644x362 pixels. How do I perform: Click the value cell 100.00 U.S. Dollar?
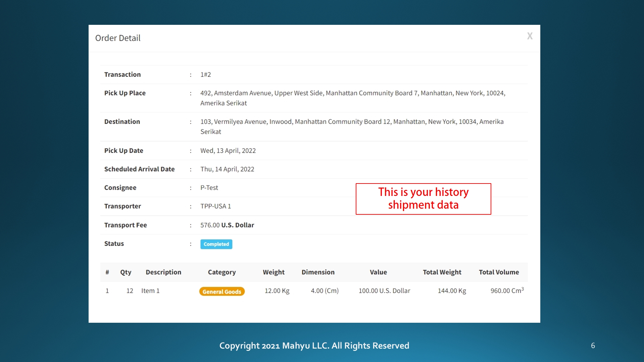click(384, 291)
